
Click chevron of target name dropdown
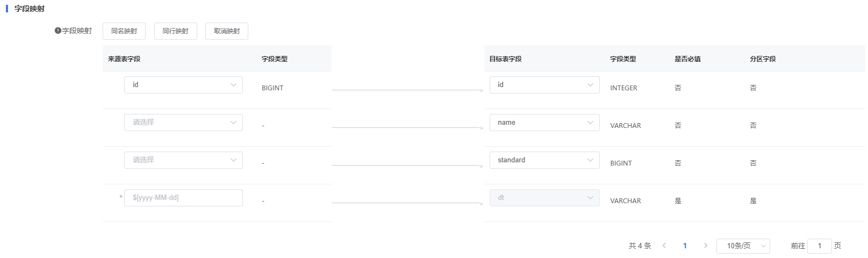[x=590, y=123]
